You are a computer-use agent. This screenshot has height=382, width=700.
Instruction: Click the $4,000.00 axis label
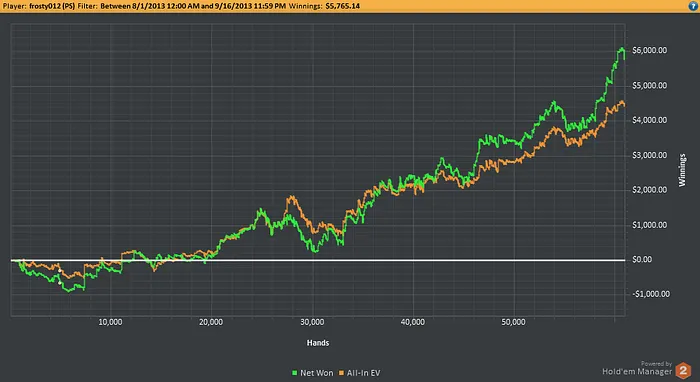click(x=650, y=120)
